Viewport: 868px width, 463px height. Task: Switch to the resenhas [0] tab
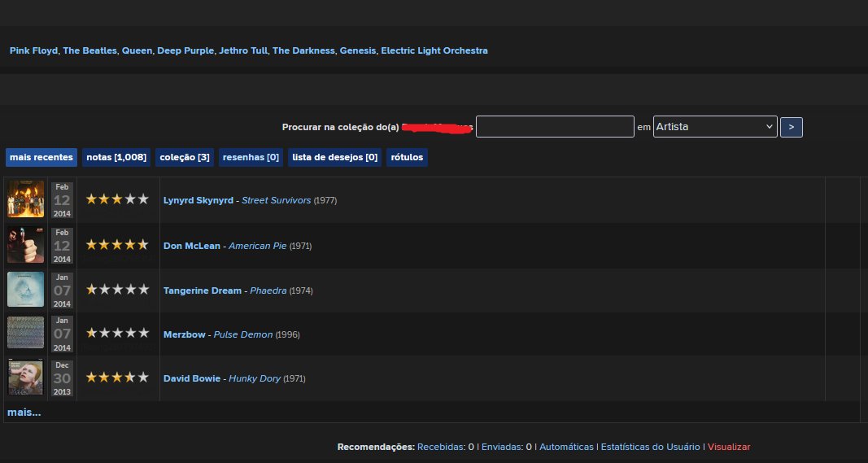pos(251,157)
